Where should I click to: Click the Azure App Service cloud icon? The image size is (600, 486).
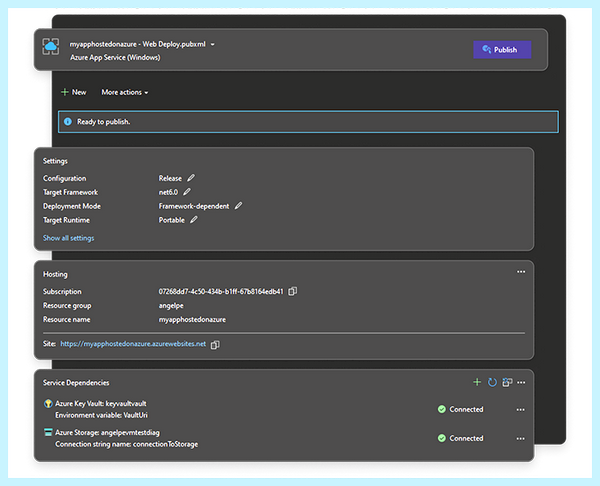(x=51, y=47)
